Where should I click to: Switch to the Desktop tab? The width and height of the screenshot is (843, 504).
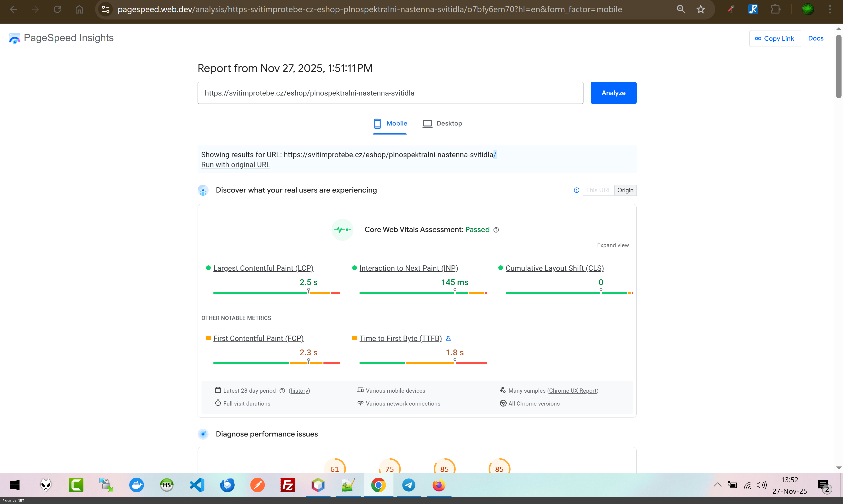442,124
